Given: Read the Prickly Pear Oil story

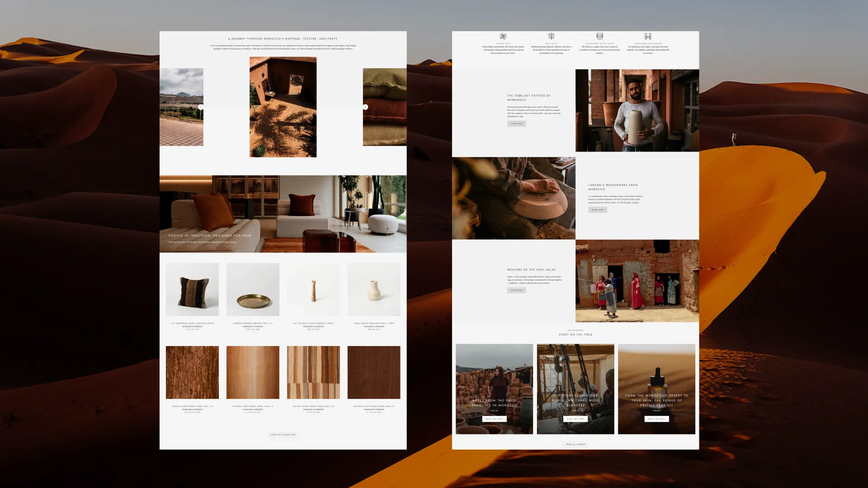Looking at the screenshot, I should [656, 419].
